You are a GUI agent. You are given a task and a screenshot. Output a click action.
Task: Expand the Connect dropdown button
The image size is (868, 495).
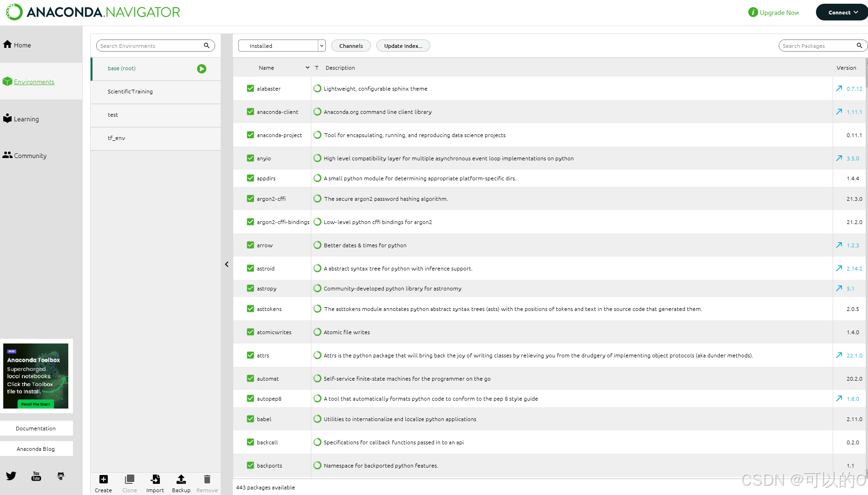842,13
